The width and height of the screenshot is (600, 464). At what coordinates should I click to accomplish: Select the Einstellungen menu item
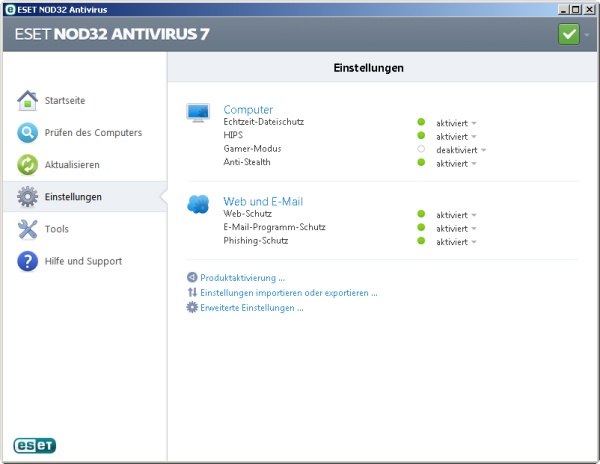pos(85,197)
